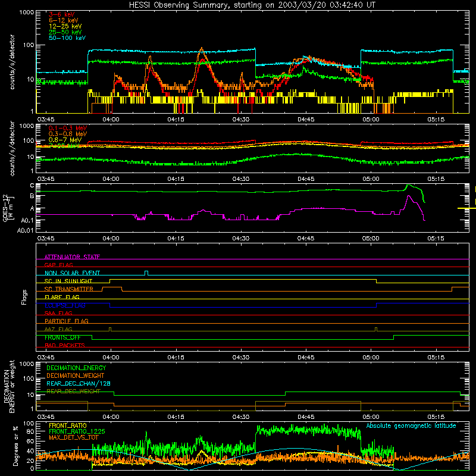The width and height of the screenshot is (476, 476).
Task: Click the GOES magenta curve peak near 05:09
Action: click(x=408, y=196)
